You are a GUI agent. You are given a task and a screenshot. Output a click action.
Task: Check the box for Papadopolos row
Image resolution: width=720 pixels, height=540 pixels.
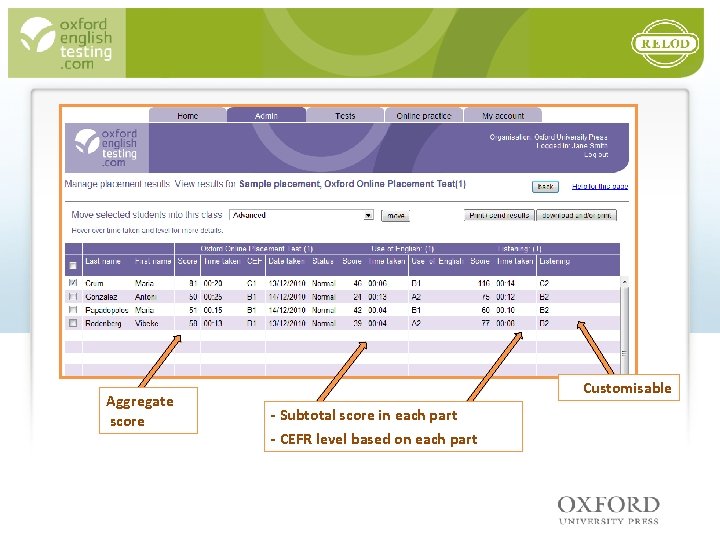[x=73, y=310]
